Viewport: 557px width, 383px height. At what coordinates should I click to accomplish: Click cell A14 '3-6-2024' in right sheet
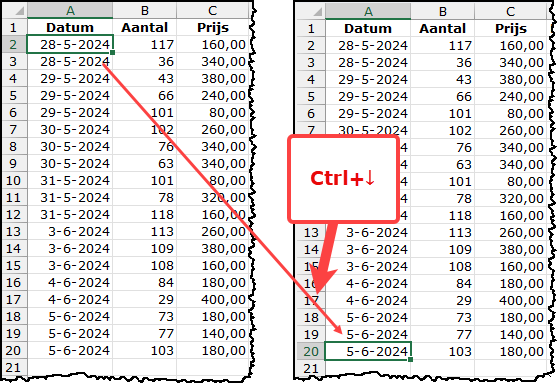368,249
